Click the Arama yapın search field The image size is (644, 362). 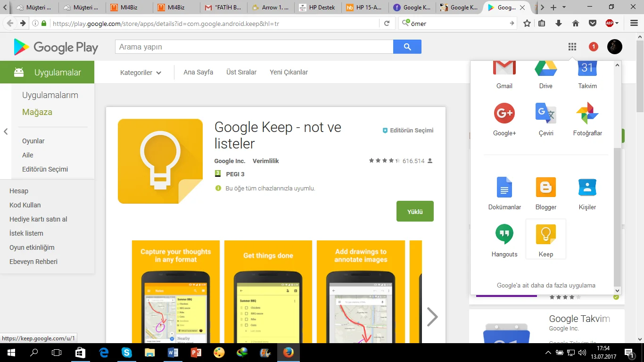click(254, 47)
